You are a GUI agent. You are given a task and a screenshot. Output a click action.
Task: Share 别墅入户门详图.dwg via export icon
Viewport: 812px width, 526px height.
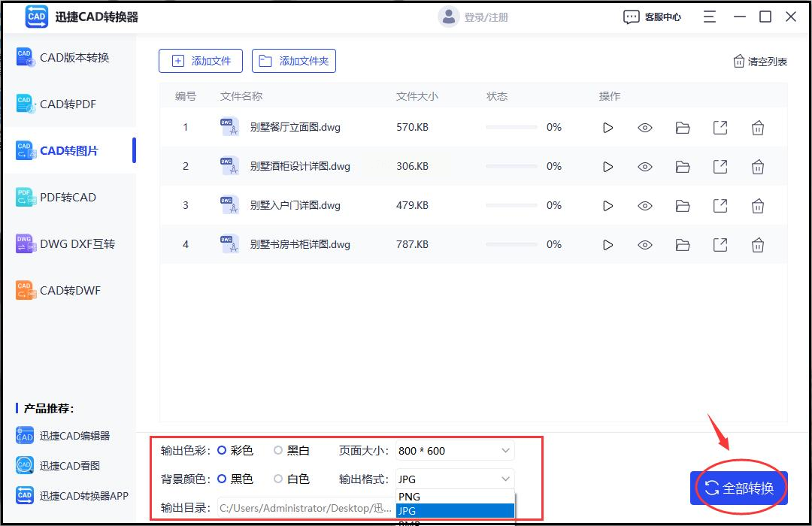720,206
